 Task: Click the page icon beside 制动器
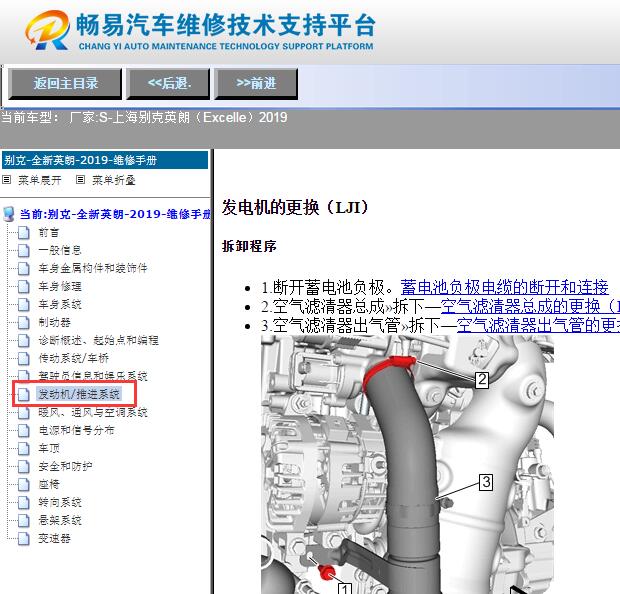[x=24, y=322]
